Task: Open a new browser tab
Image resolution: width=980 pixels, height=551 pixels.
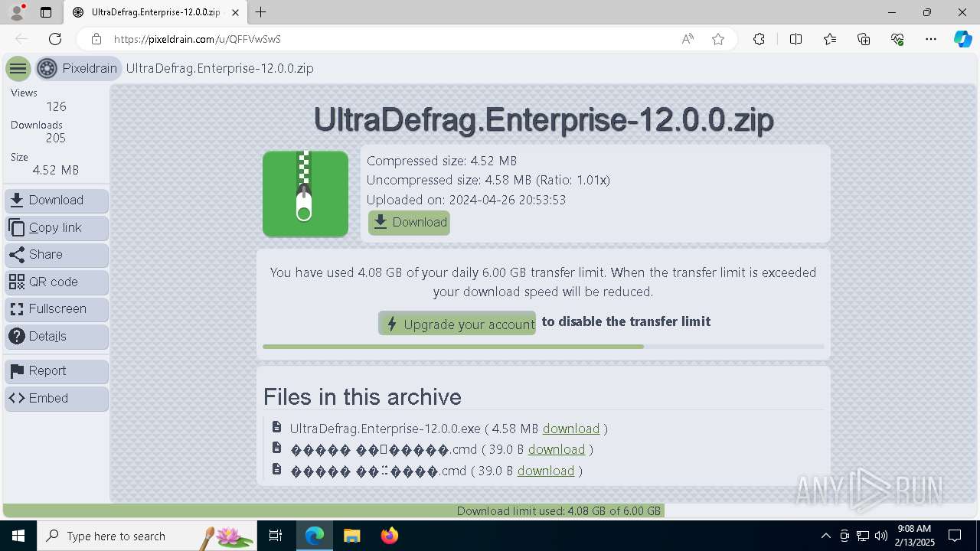Action: tap(261, 12)
